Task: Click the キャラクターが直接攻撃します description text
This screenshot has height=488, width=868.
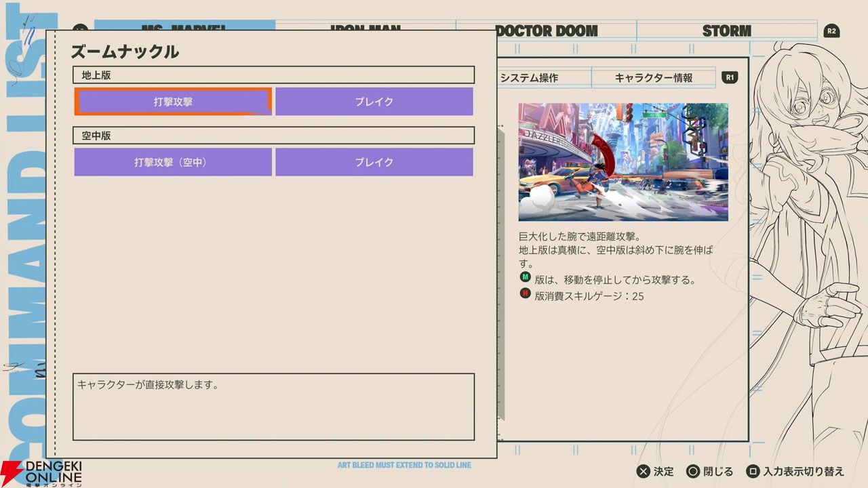Action: 147,385
